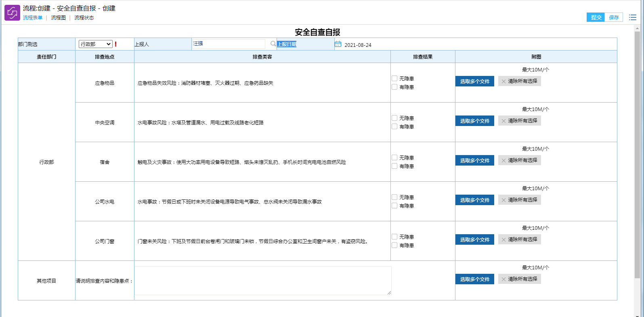Switch to the 流程图 tab
Image resolution: width=644 pixels, height=317 pixels.
coord(58,18)
